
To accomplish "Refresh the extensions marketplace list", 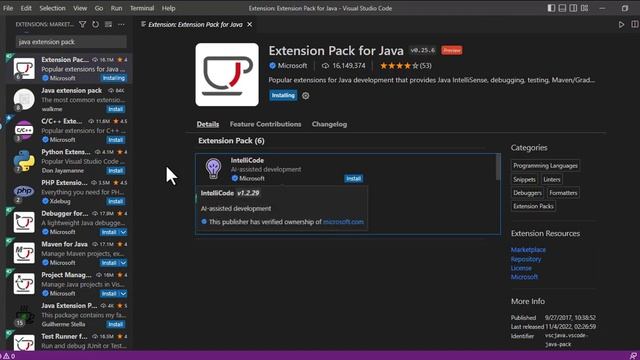I will 96,24.
